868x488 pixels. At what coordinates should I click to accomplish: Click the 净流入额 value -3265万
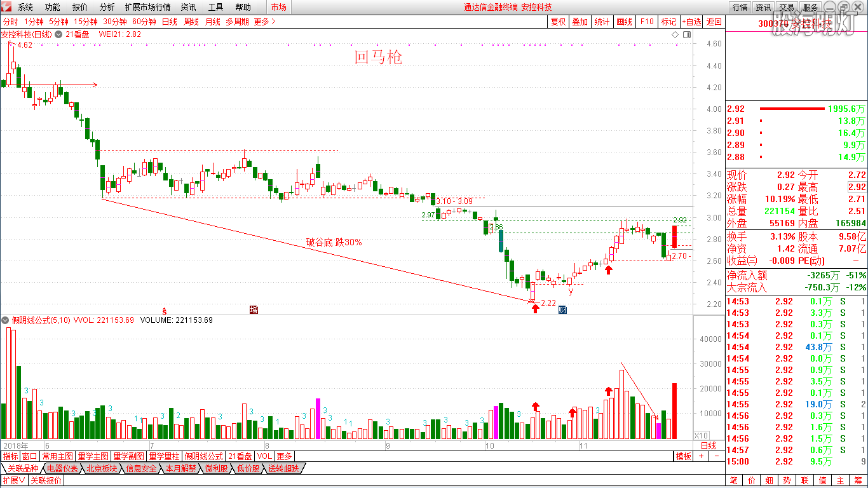point(824,275)
